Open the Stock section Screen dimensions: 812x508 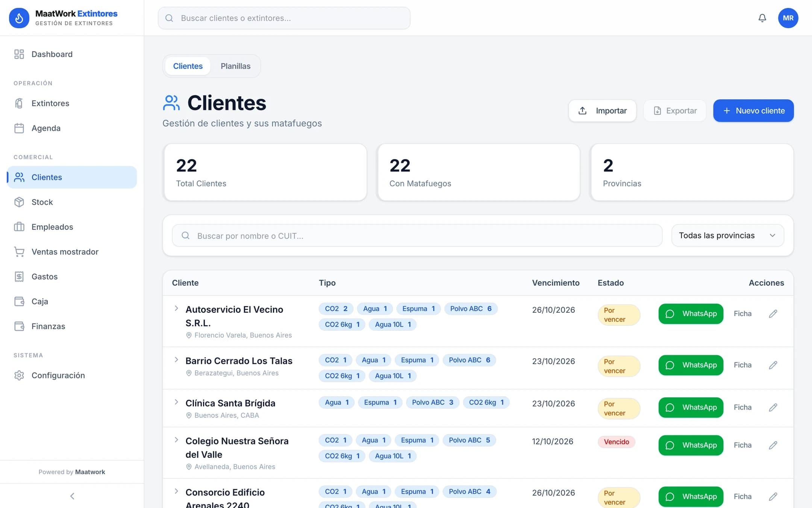click(x=72, y=202)
